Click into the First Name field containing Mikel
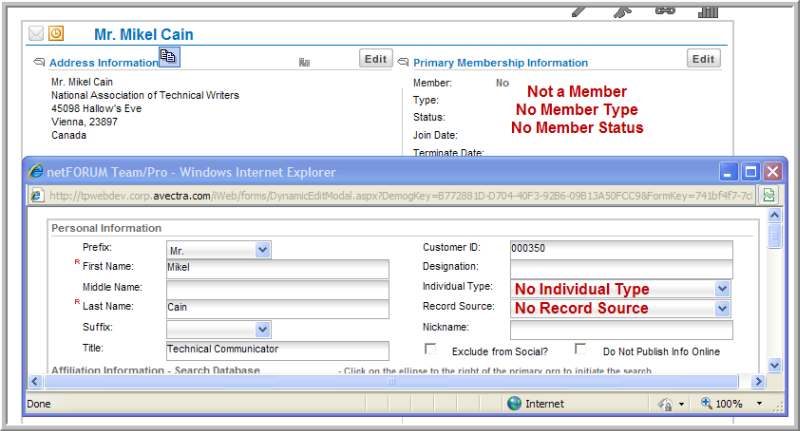The width and height of the screenshot is (800, 431). click(278, 269)
